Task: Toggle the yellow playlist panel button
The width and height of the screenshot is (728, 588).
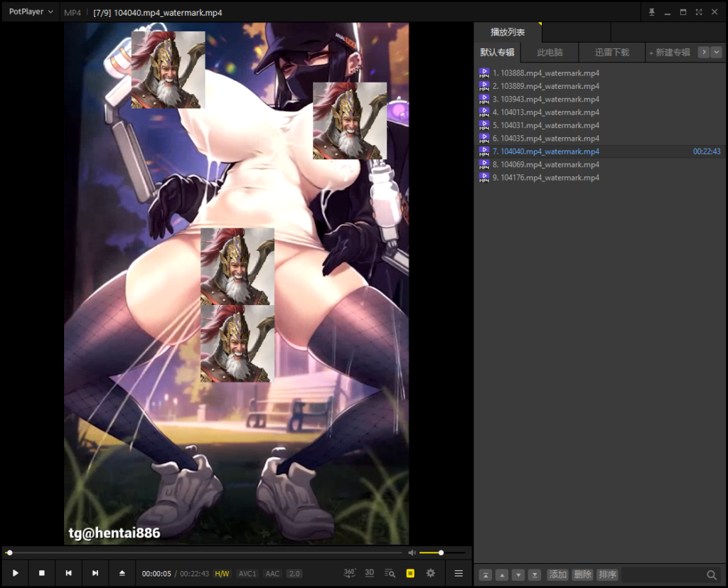Action: (x=410, y=573)
